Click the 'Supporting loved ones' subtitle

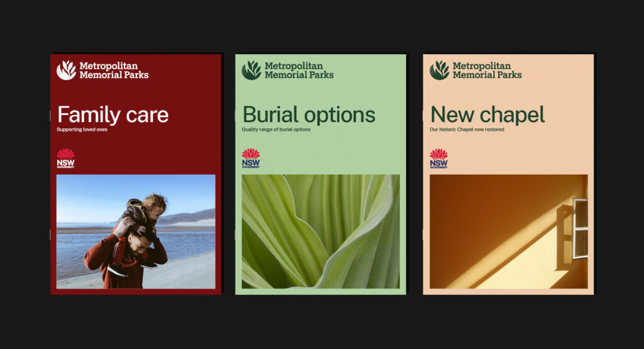pos(82,130)
